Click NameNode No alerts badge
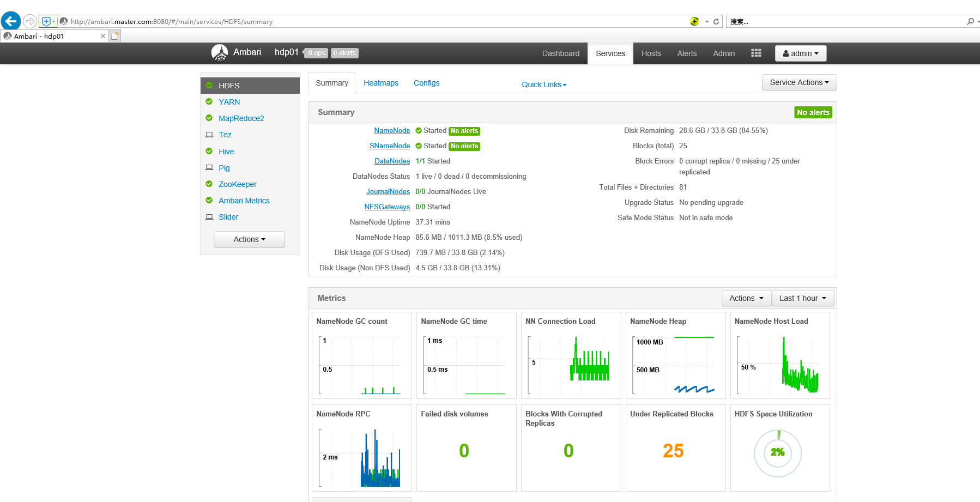The width and height of the screenshot is (980, 502). (x=464, y=131)
